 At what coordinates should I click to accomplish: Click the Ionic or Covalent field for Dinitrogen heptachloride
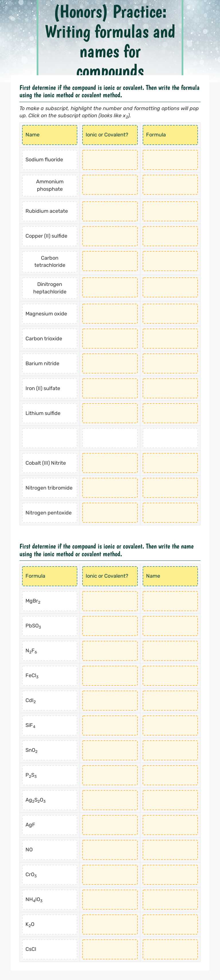(110, 288)
